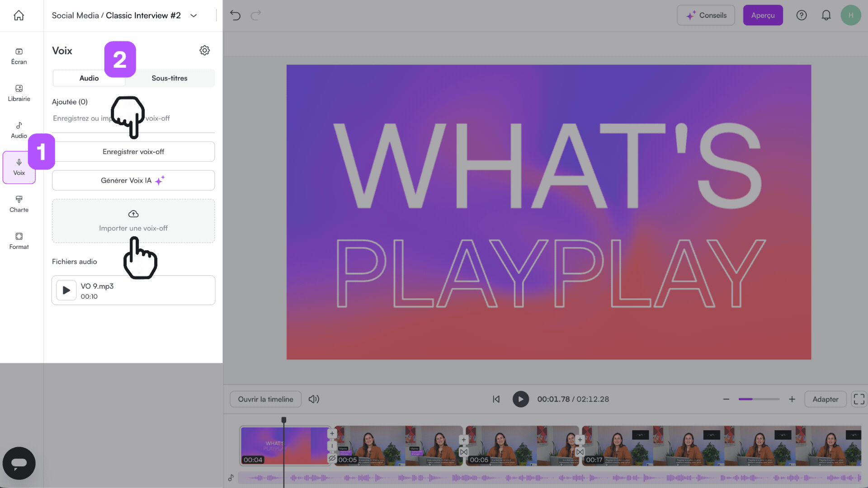Redo the last action
The width and height of the screenshot is (868, 488).
click(256, 15)
